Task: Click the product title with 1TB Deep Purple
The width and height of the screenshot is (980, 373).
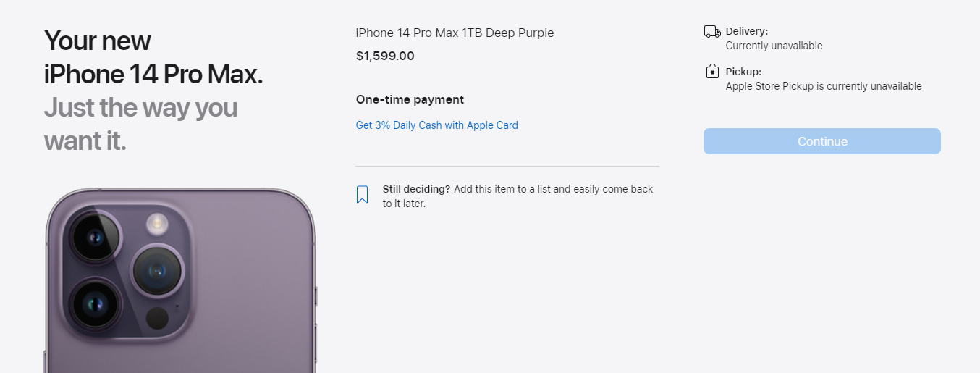Action: [x=455, y=33]
